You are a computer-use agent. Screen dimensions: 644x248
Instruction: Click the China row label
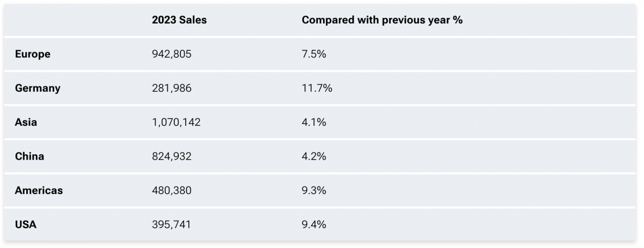pyautogui.click(x=30, y=156)
